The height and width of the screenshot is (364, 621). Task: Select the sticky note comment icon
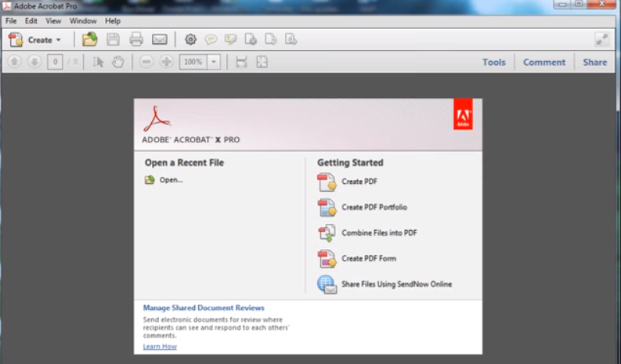tap(211, 39)
